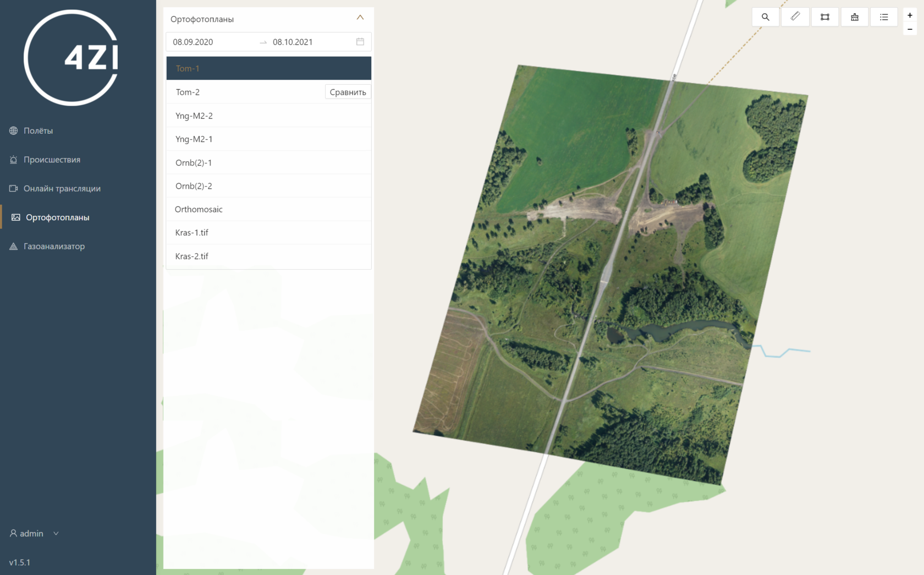Edit the start date 08.09.2020

tap(193, 42)
